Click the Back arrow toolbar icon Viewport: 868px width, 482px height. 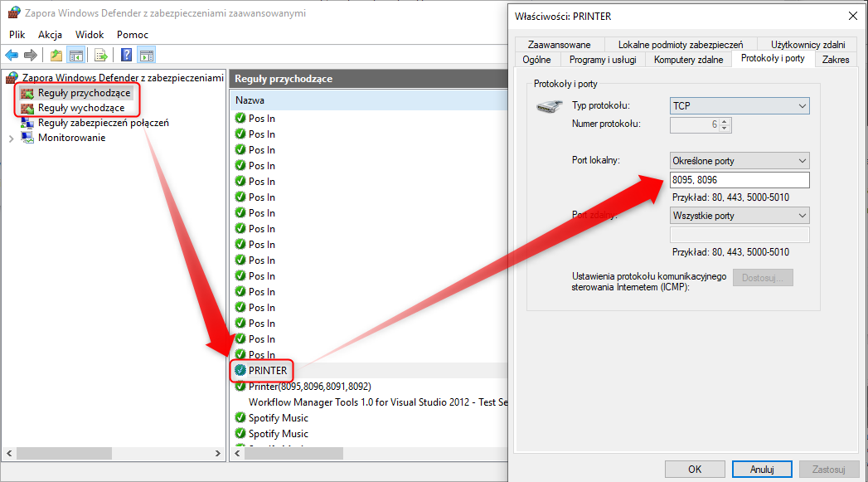[x=12, y=56]
